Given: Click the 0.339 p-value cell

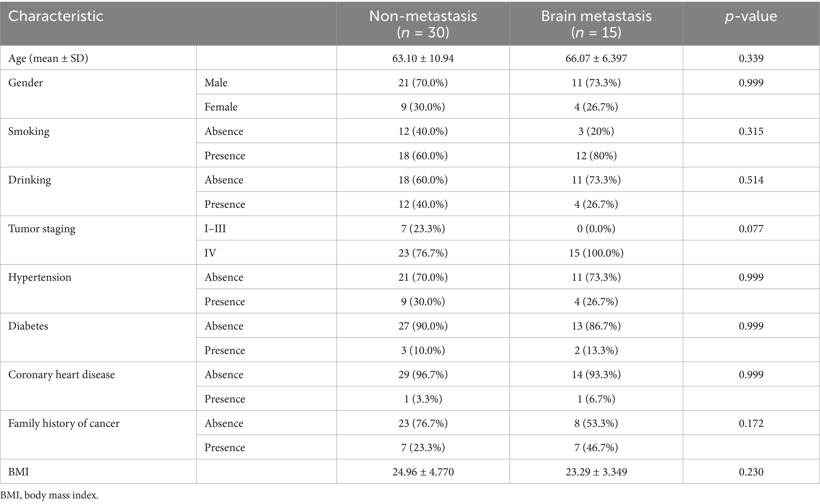Looking at the screenshot, I should pos(751,58).
